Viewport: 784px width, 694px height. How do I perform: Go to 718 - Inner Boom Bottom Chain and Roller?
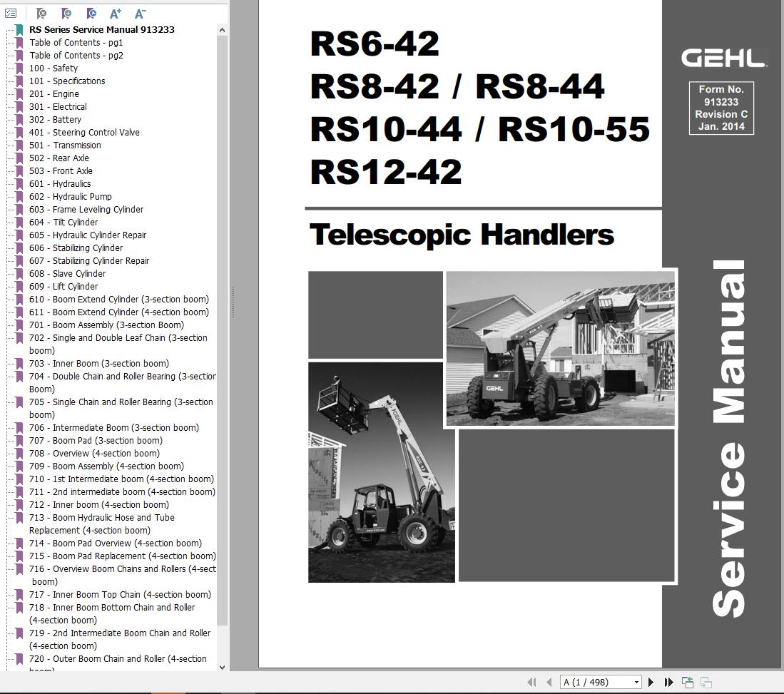point(112,614)
